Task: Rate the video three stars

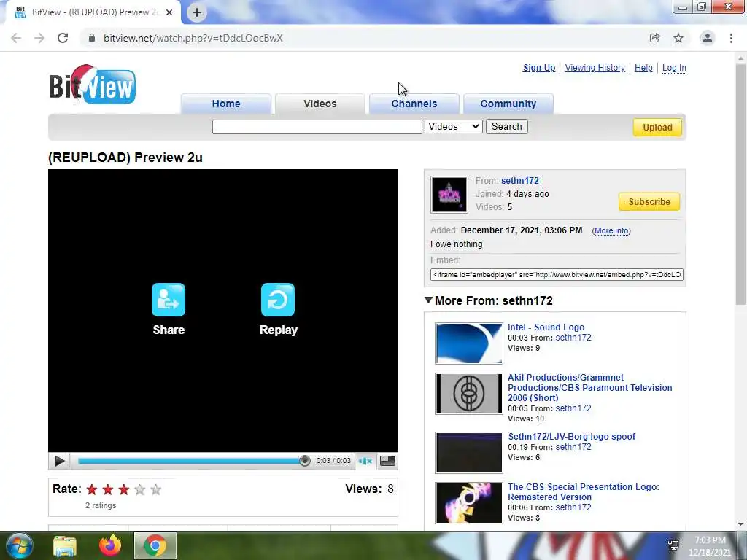Action: tap(124, 489)
